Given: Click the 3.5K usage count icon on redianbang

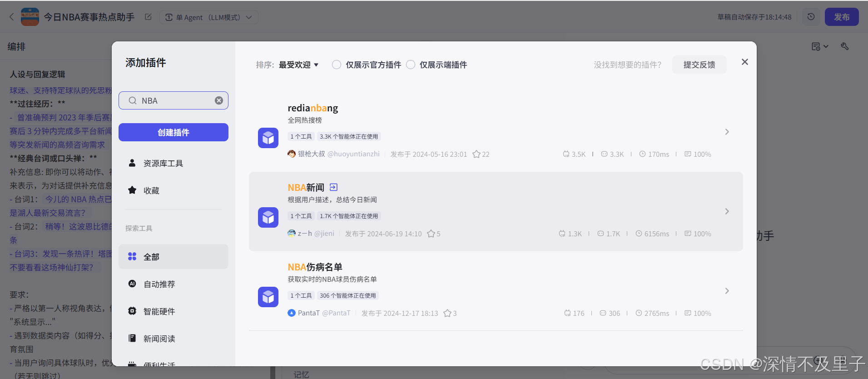Looking at the screenshot, I should (x=566, y=154).
